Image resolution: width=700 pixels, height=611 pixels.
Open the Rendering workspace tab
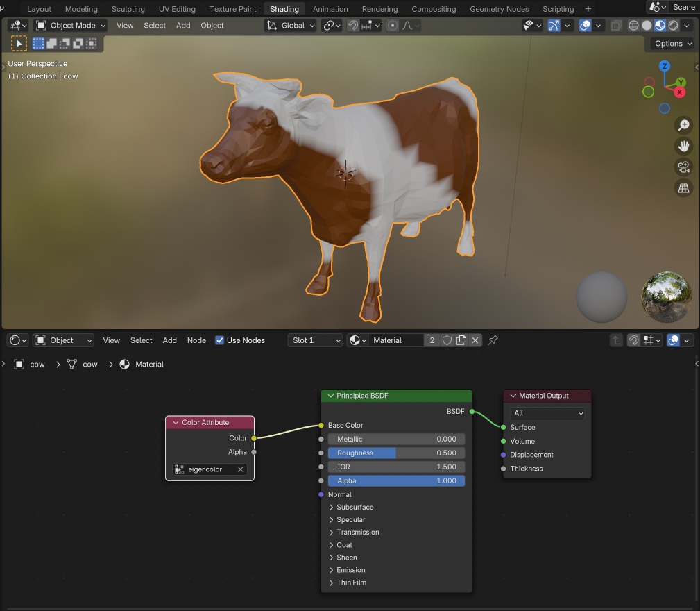379,9
